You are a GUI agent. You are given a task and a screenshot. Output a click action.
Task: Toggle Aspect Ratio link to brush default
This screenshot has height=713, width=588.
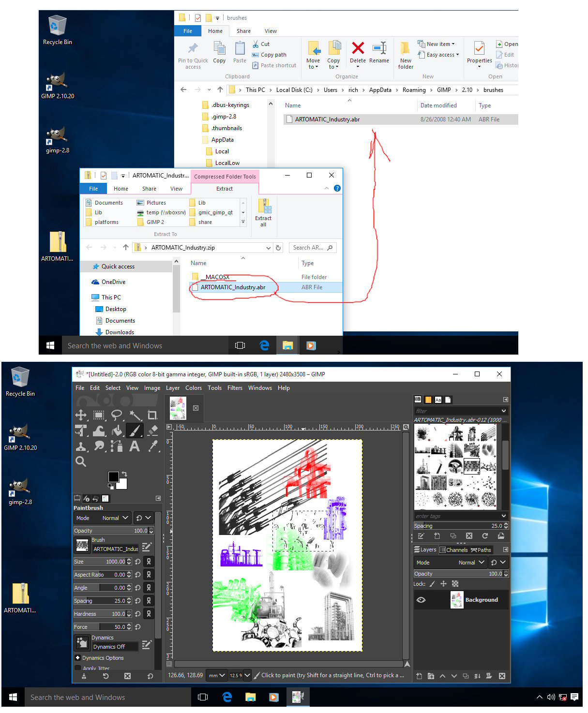149,575
